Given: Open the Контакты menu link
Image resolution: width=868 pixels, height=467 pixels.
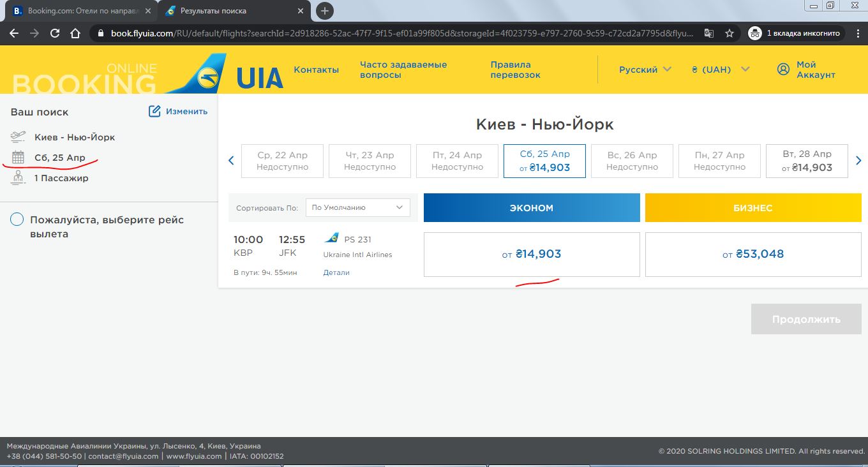Looking at the screenshot, I should tap(316, 70).
